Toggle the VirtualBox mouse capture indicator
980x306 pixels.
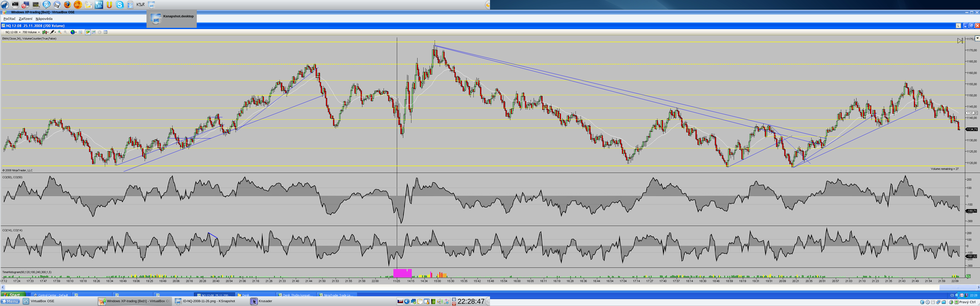point(951,302)
